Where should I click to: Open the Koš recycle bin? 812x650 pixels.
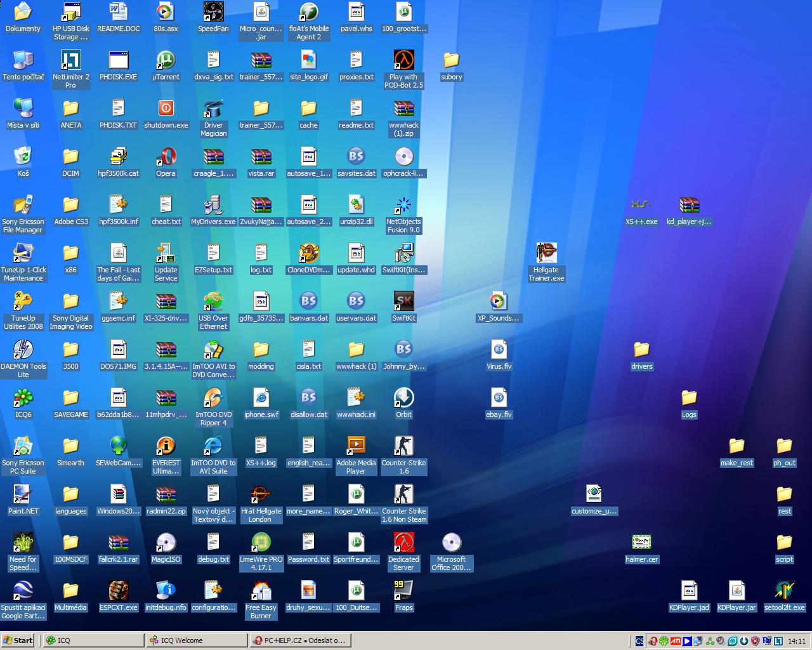(23, 157)
